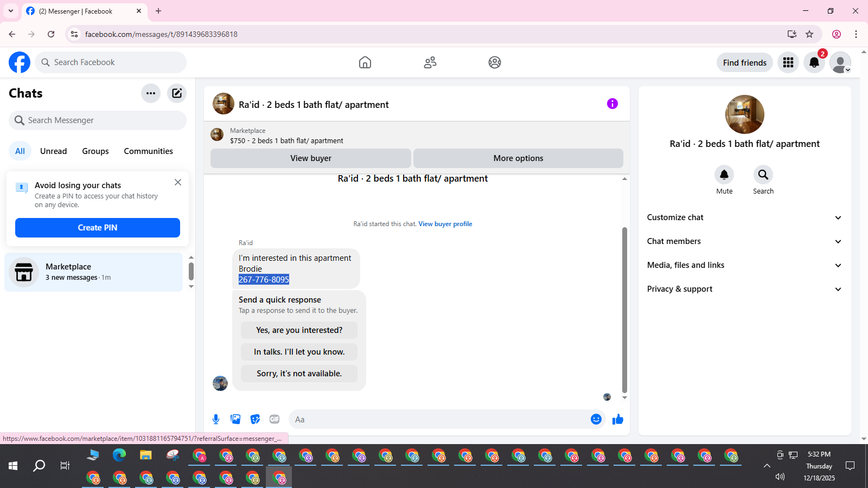This screenshot has height=488, width=868.
Task: Click the Create PIN button
Action: [x=98, y=228]
